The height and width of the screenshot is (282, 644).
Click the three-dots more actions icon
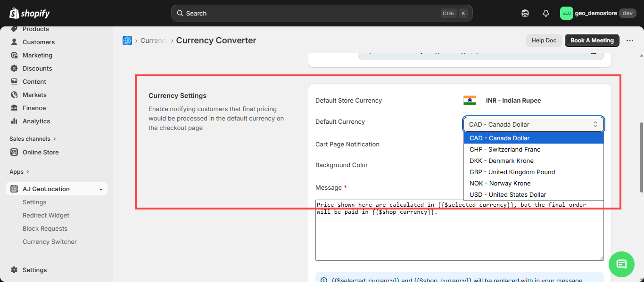coord(630,40)
